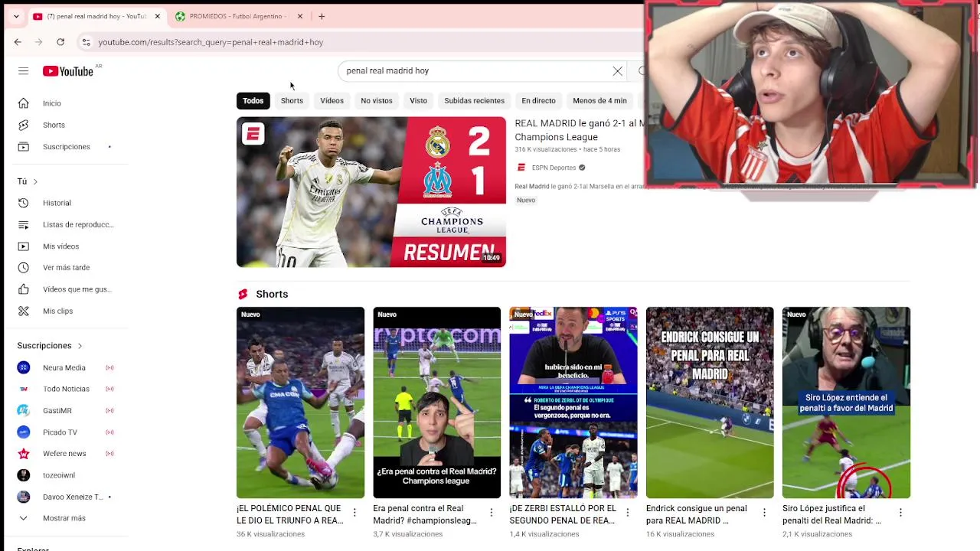Image resolution: width=980 pixels, height=551 pixels.
Task: Select the No vistos filter chip
Action: pyautogui.click(x=377, y=101)
